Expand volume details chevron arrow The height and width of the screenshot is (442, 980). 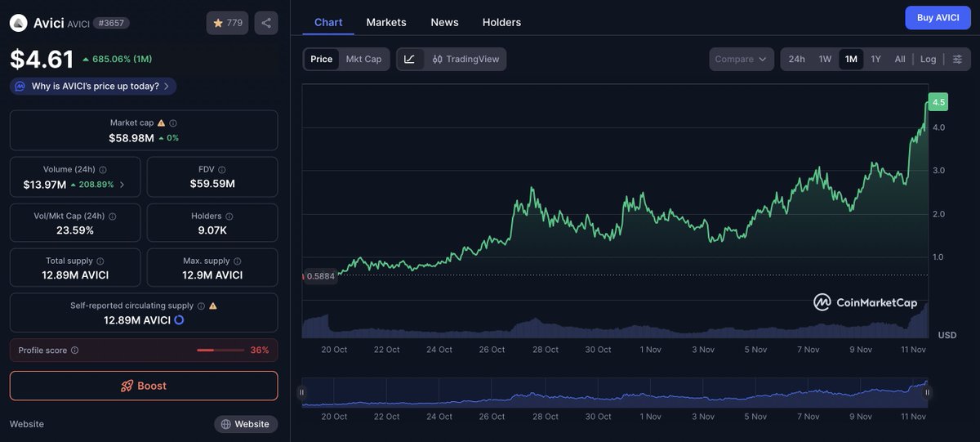(x=122, y=185)
